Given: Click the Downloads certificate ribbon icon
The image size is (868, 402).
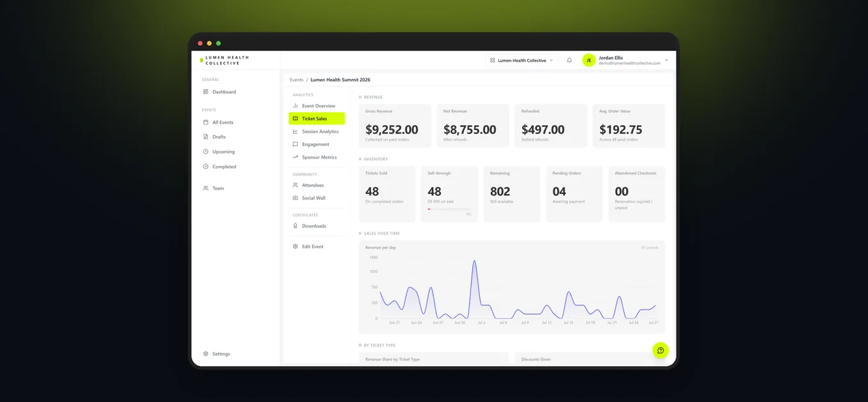Looking at the screenshot, I should [296, 226].
